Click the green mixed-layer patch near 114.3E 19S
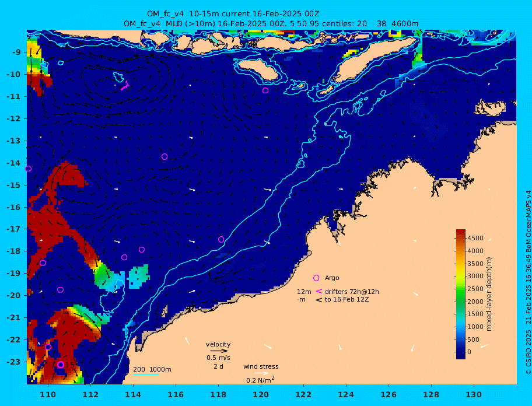532x406 pixels. [x=138, y=276]
